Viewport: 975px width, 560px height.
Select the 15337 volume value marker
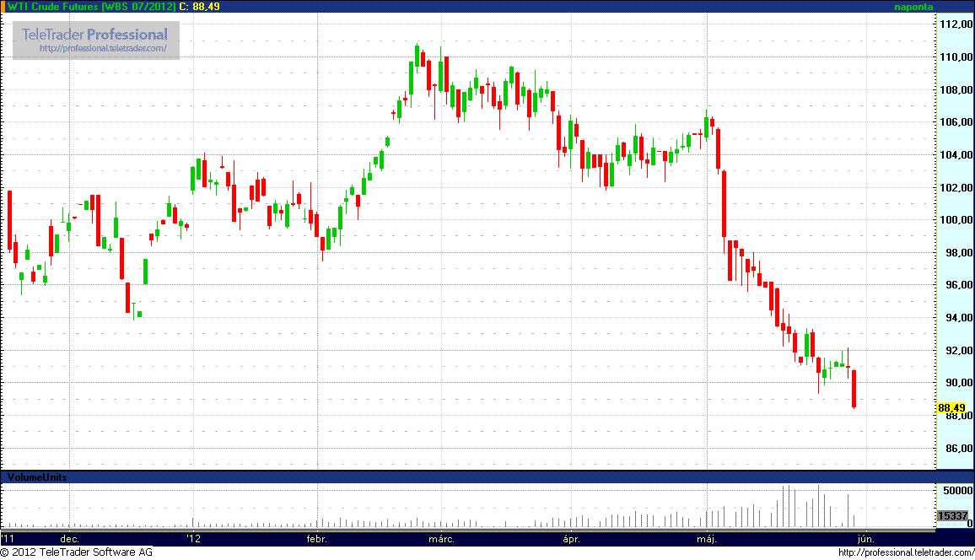[x=952, y=516]
